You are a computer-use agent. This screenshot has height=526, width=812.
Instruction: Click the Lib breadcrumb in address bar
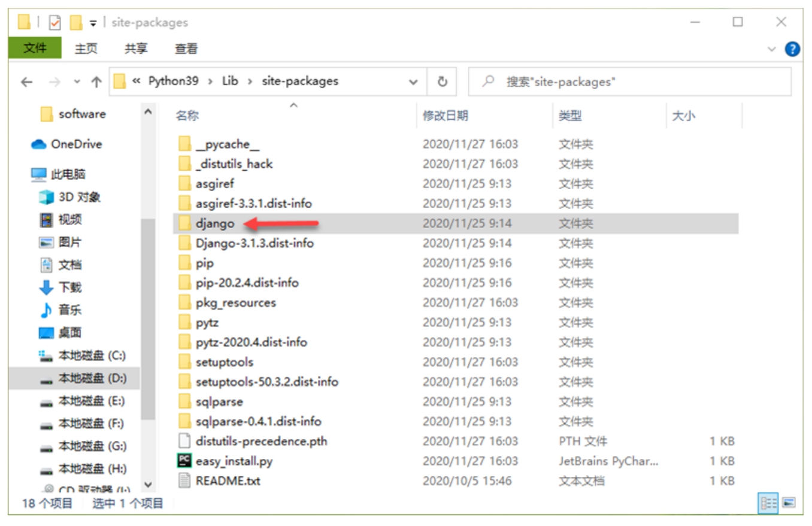[x=230, y=81]
